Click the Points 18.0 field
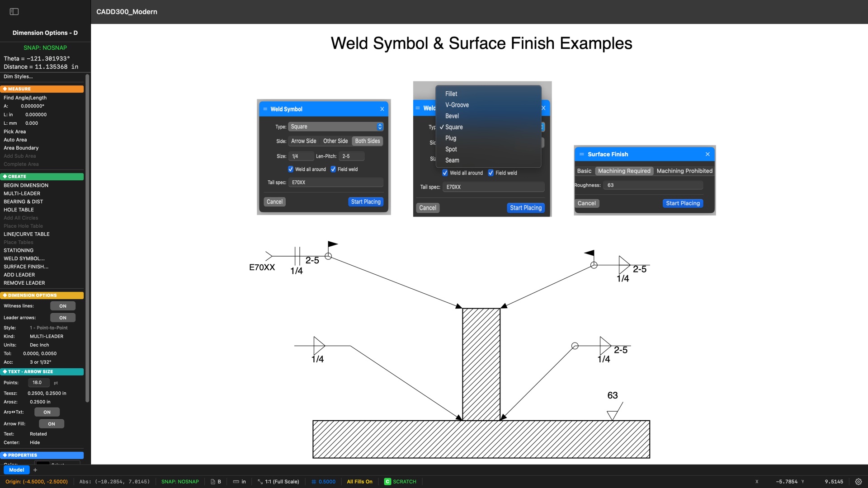Screen dimensions: 868x488 coord(39,383)
